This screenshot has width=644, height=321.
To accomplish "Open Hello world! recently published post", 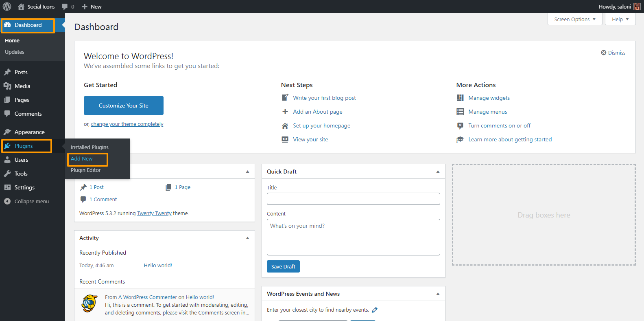I will [158, 266].
